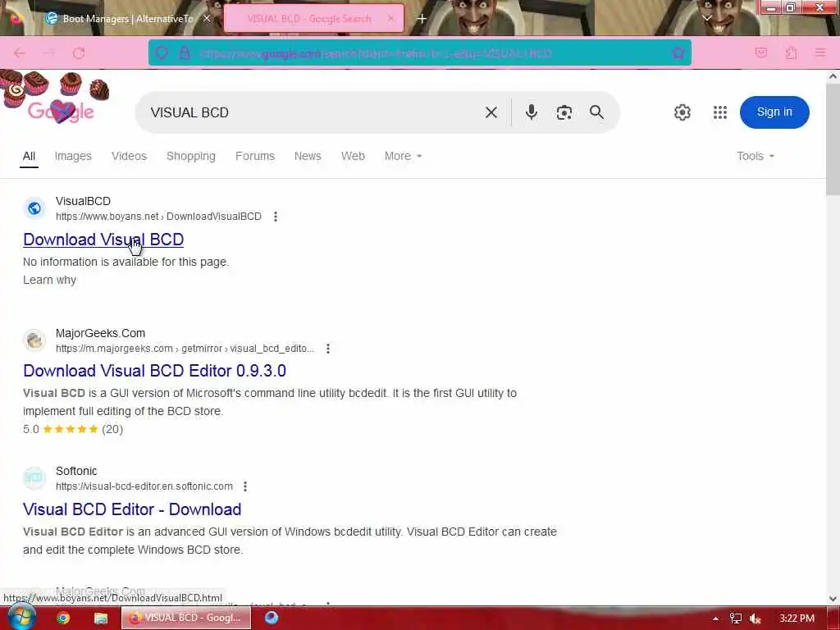
Task: Sign in to Google
Action: (774, 112)
